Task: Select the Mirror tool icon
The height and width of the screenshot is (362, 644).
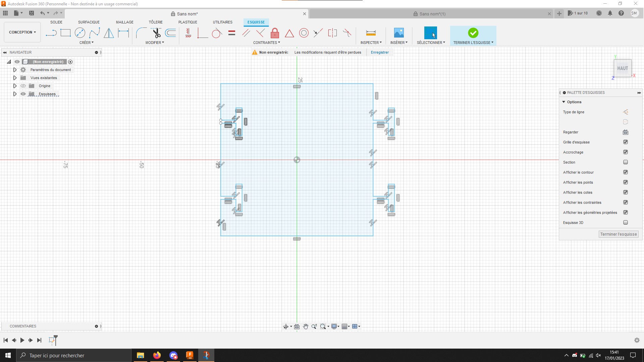Action: (x=109, y=33)
